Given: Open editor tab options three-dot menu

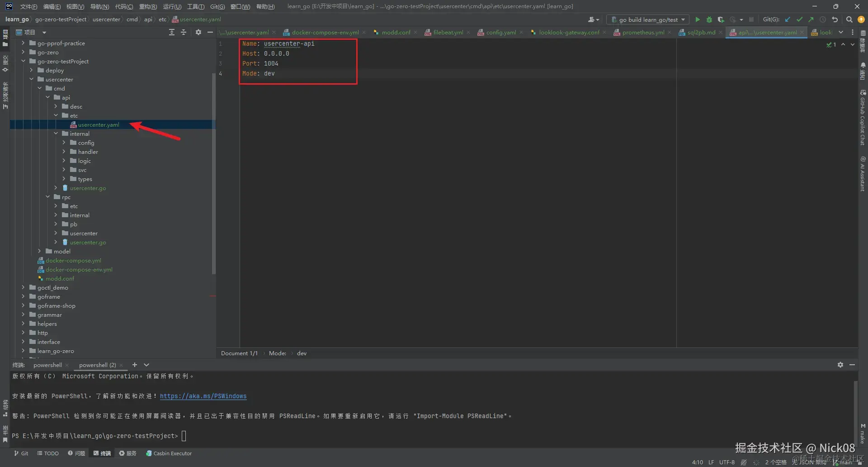Looking at the screenshot, I should click(x=853, y=32).
